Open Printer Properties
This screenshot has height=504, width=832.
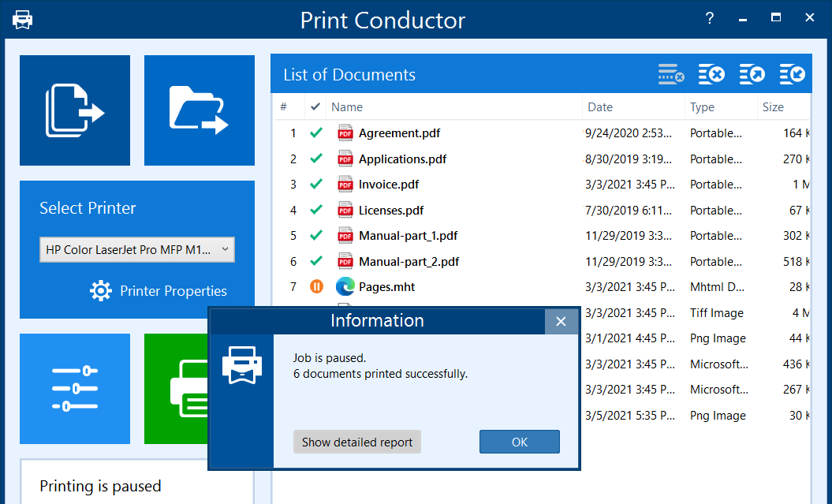click(x=159, y=291)
